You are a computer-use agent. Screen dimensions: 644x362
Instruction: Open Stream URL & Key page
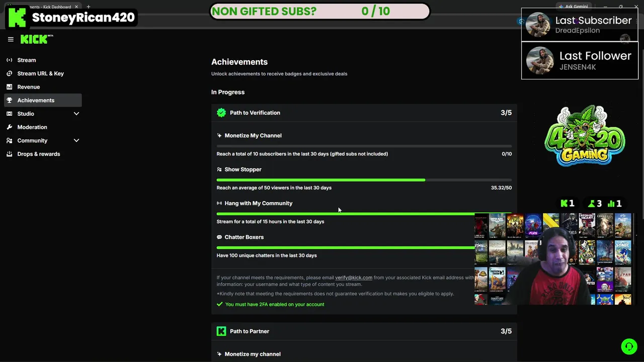pos(43,73)
